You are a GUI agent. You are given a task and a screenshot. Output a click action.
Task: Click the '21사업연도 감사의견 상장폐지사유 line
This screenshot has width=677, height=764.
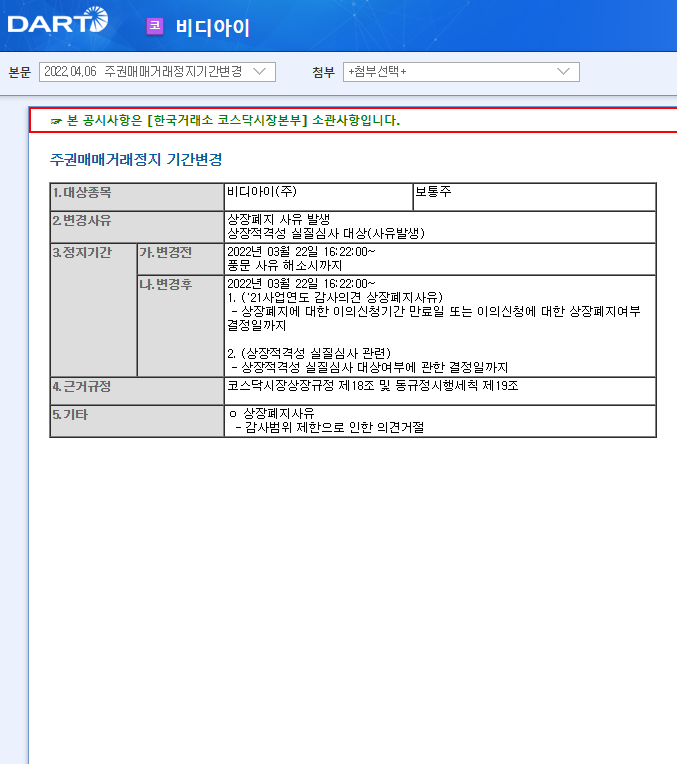335,297
